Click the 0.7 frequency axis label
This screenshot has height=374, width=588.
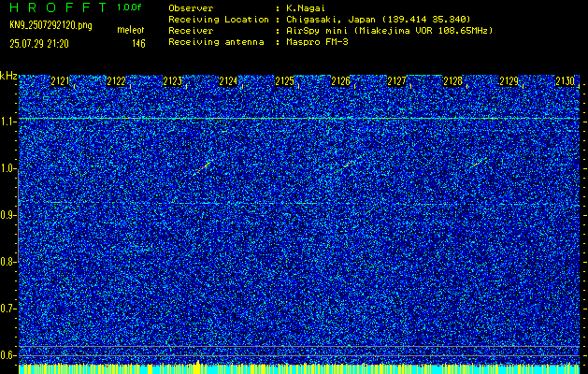(x=8, y=309)
